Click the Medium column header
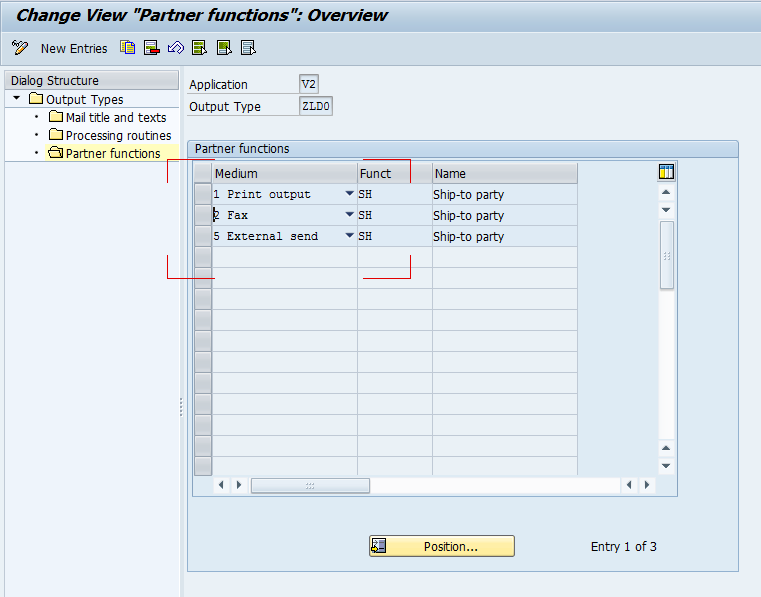Screen dimensions: 761x597 tap(285, 173)
